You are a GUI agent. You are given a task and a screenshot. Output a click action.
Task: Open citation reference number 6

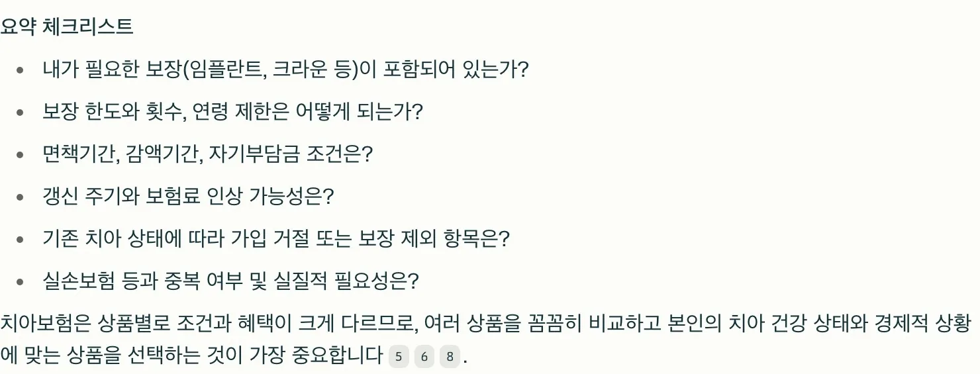(424, 357)
